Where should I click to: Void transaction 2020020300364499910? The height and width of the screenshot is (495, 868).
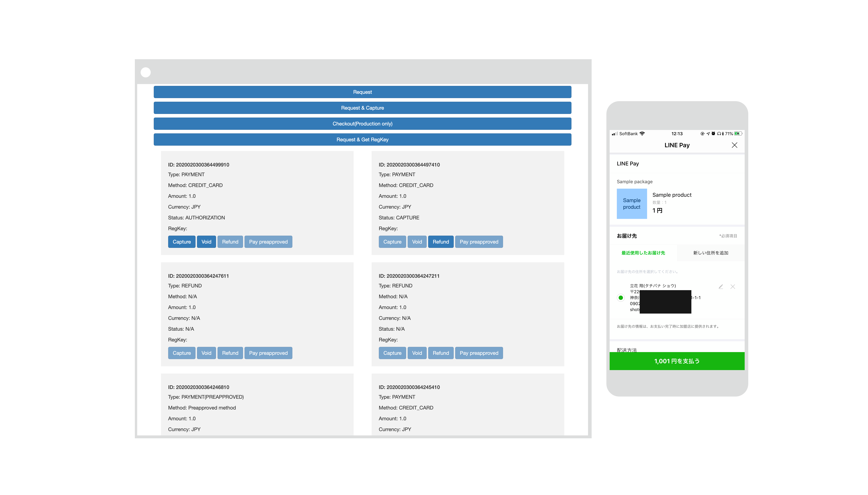(206, 242)
